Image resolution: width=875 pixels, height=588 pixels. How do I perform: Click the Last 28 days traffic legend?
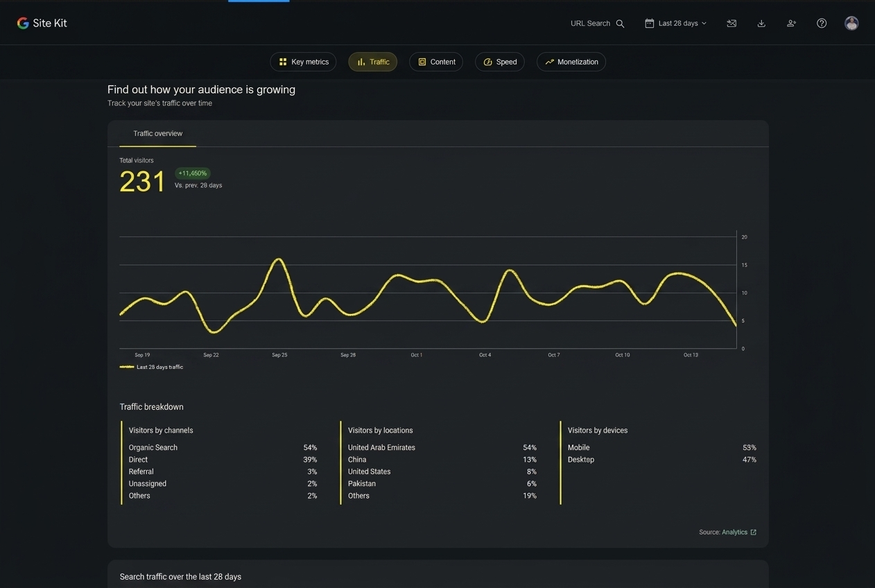(152, 367)
